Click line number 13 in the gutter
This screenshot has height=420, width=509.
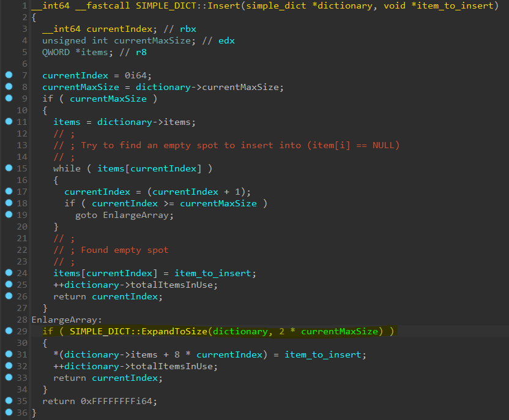pyautogui.click(x=23, y=145)
